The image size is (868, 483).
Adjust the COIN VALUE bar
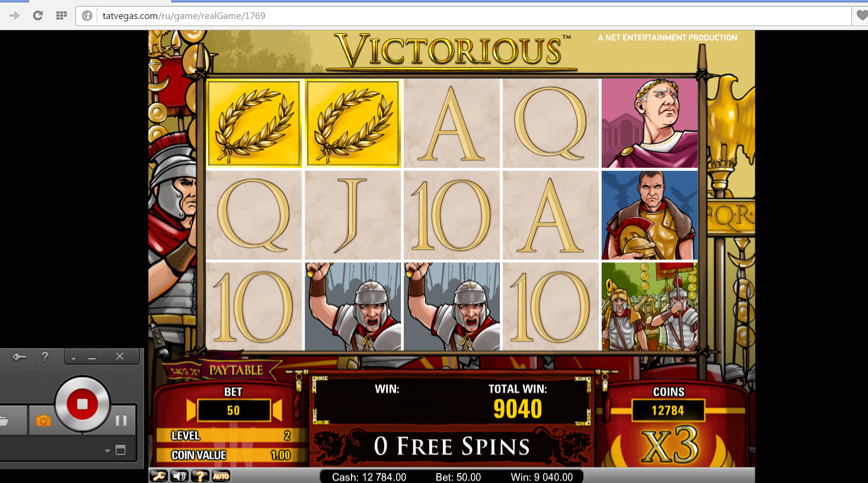coord(231,455)
